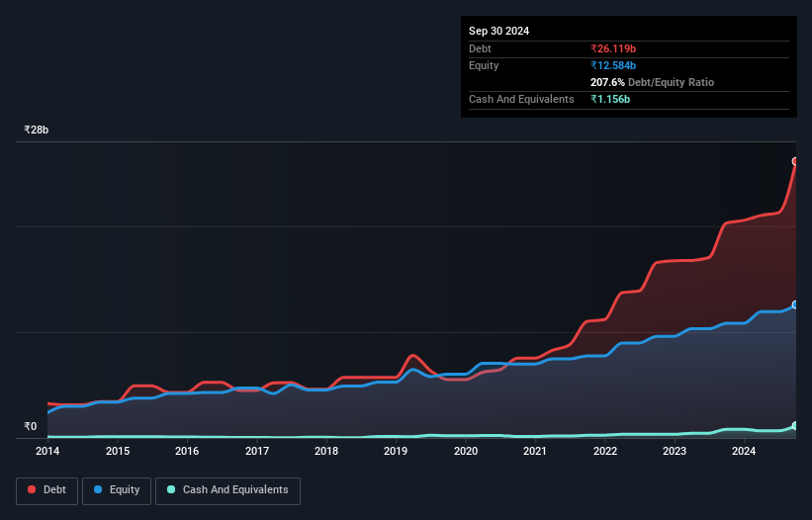Viewport: 812px width, 520px height.
Task: Click the 2018 x-axis label
Action: (326, 451)
